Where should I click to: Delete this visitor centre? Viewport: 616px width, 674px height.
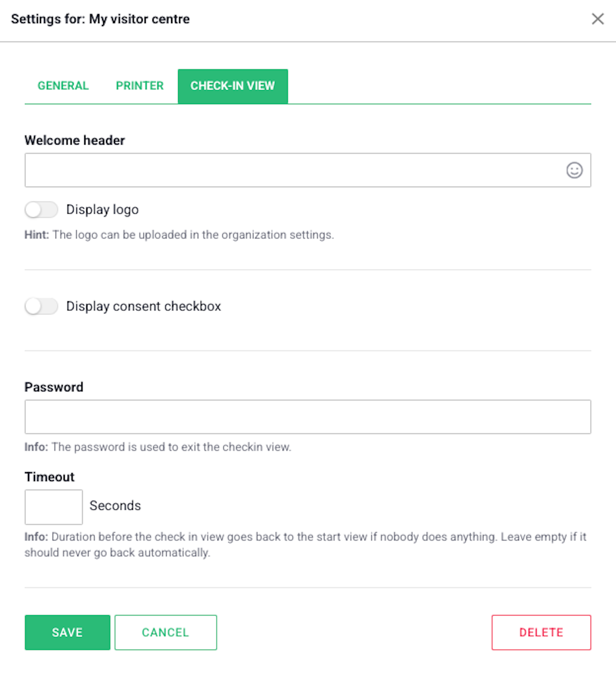click(x=541, y=632)
